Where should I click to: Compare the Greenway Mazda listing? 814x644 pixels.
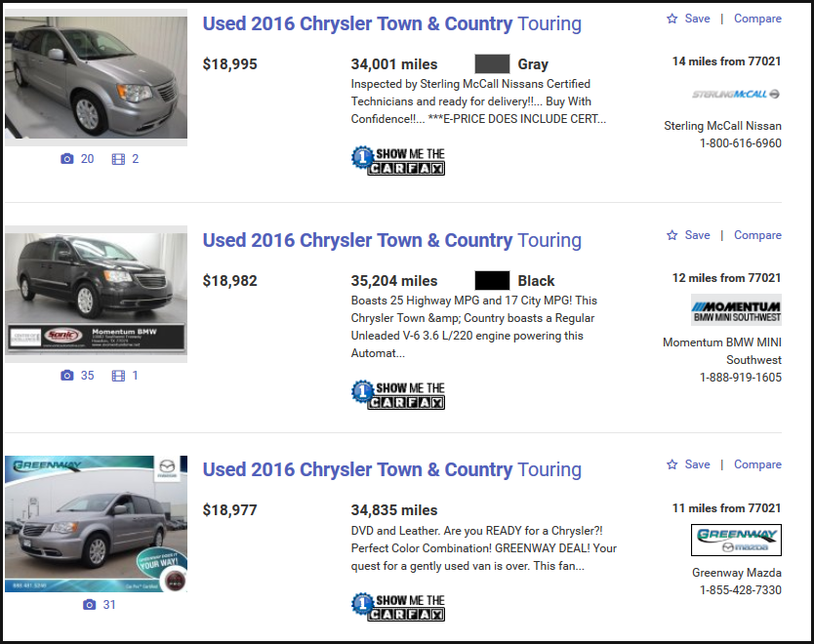click(x=757, y=464)
